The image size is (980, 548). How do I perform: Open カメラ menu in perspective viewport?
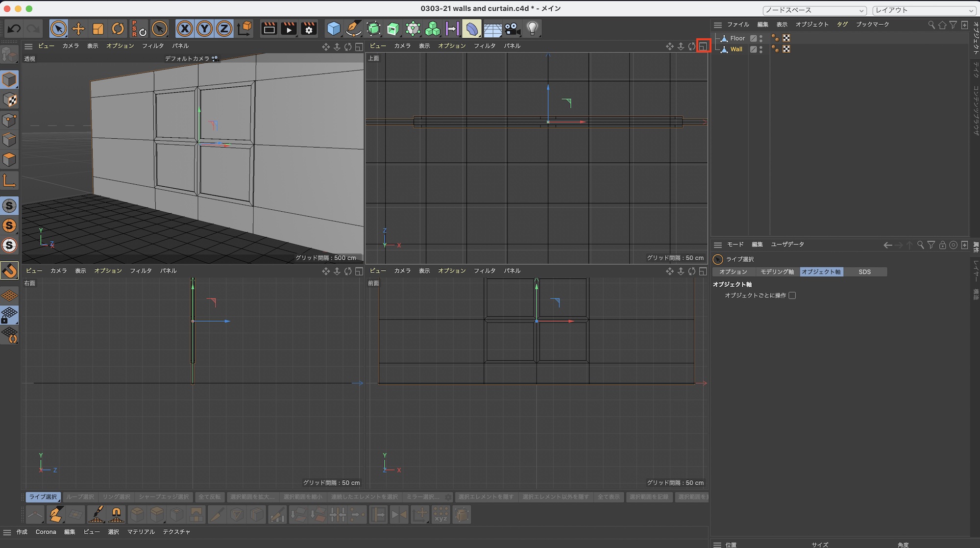coord(71,46)
